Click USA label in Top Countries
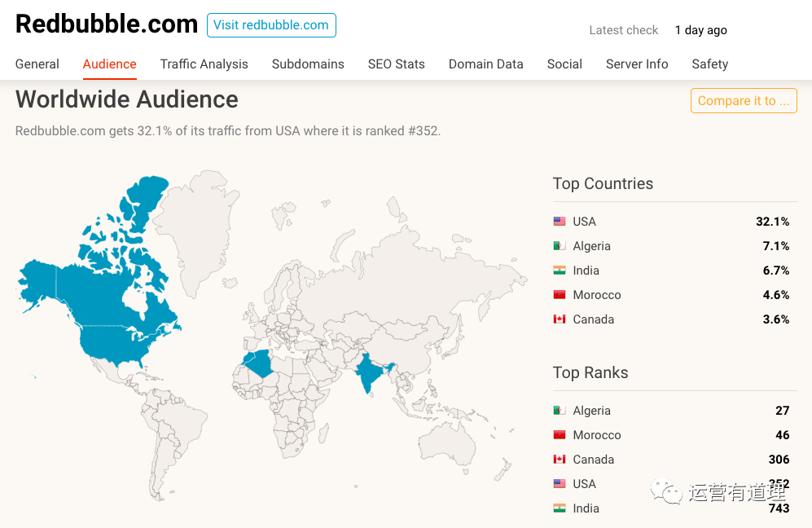This screenshot has height=528, width=812. pyautogui.click(x=584, y=222)
